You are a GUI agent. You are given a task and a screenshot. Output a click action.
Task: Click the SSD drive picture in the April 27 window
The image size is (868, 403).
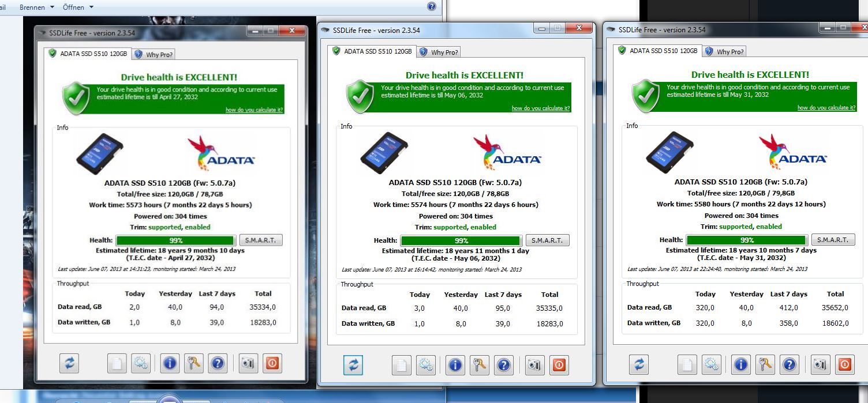click(100, 153)
